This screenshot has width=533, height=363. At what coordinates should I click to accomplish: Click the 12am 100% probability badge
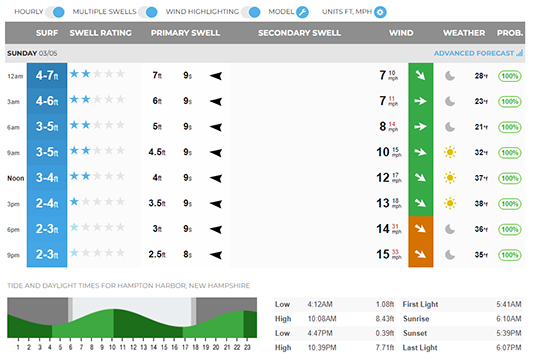510,76
